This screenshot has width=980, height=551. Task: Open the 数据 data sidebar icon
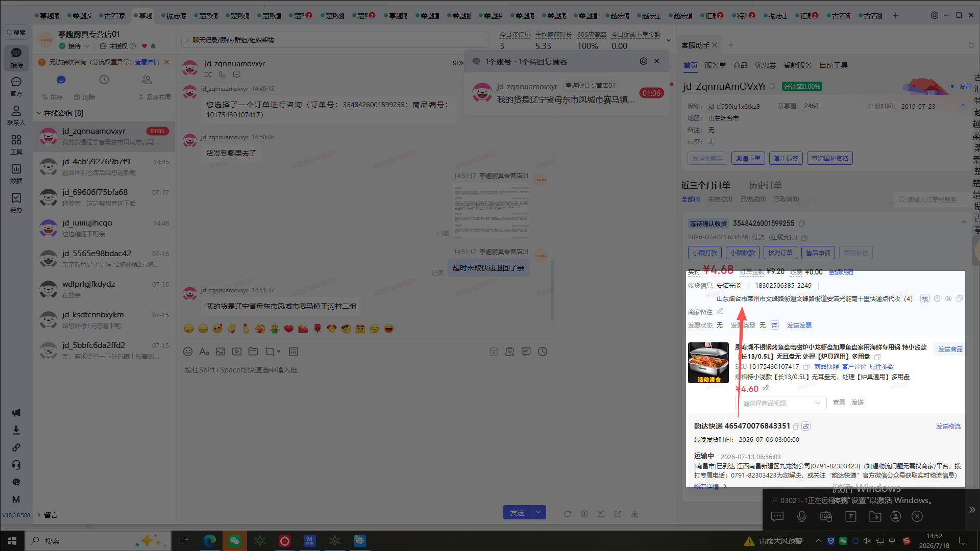point(16,173)
